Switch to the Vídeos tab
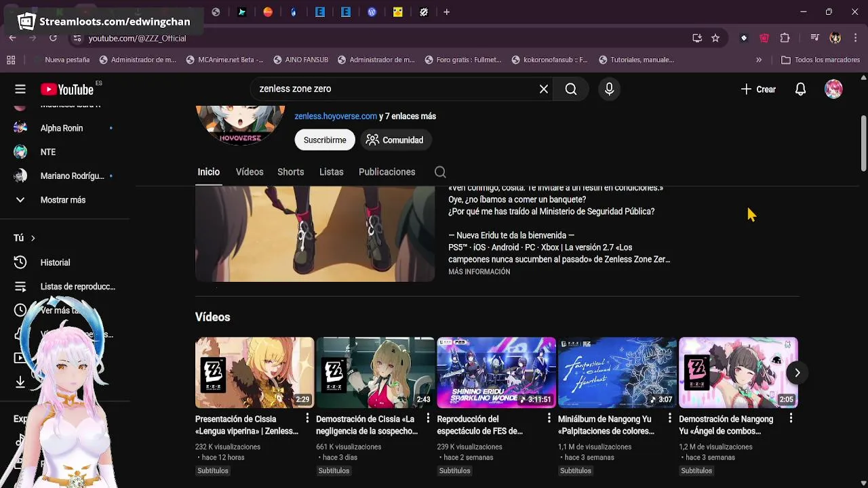The height and width of the screenshot is (488, 868). [250, 172]
